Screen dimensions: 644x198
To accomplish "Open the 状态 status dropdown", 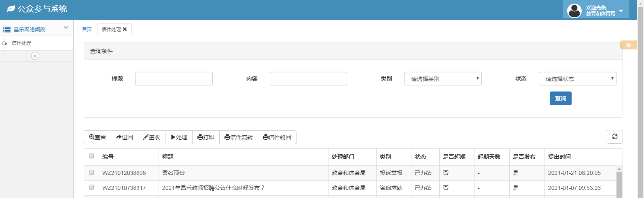I will 577,79.
